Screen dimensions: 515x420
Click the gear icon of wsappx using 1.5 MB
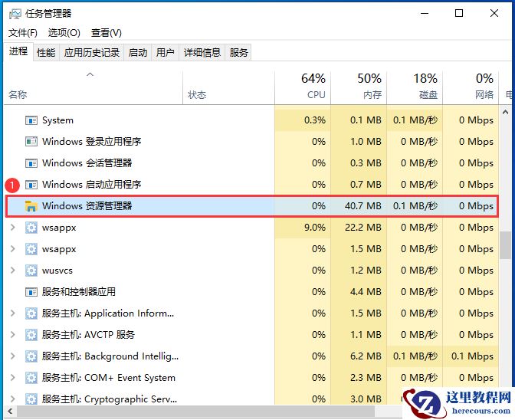tap(31, 249)
